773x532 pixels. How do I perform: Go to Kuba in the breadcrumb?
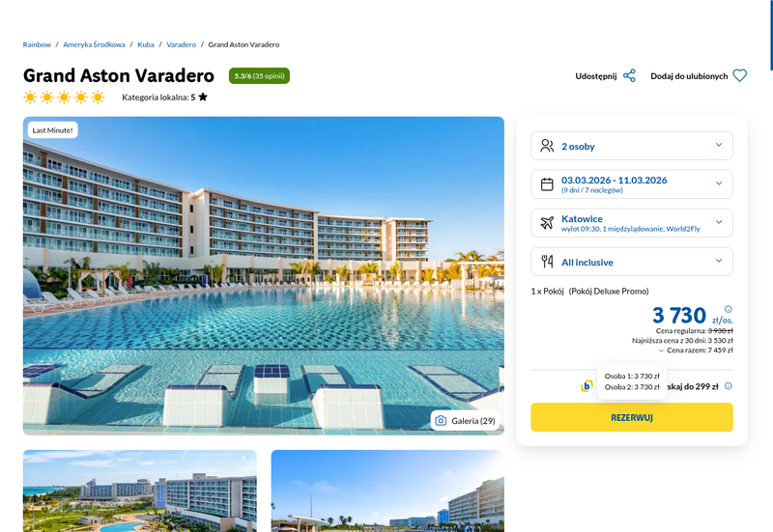tap(146, 44)
